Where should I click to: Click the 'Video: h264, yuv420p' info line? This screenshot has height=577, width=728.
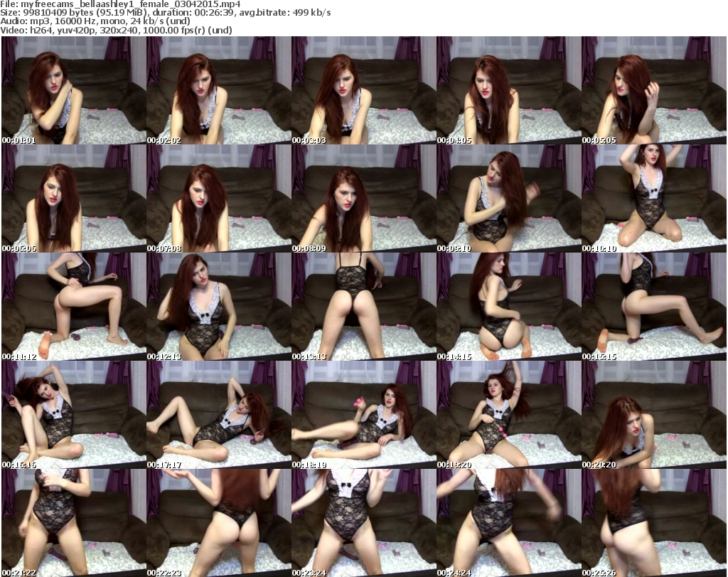coord(116,30)
